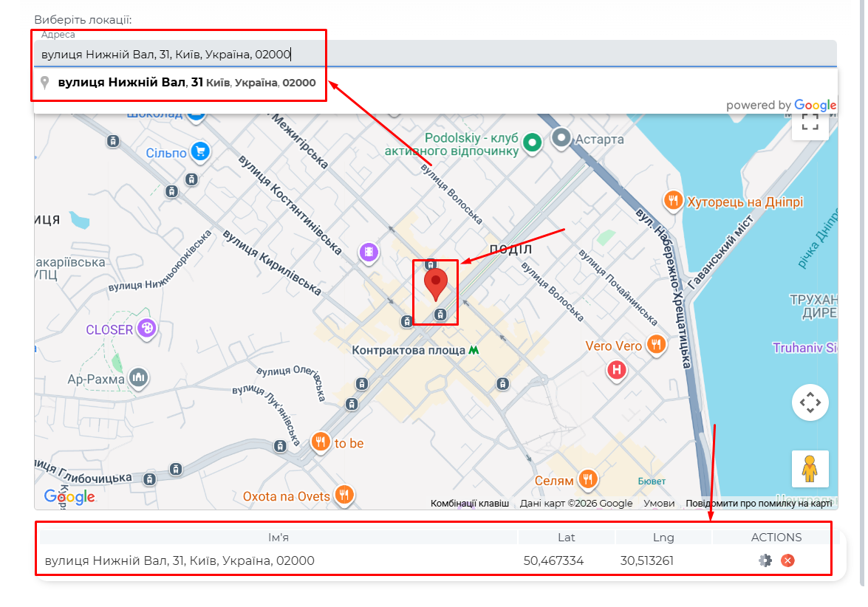
Task: Click the Хуторець на Дніпрі restaurant icon
Action: pyautogui.click(x=672, y=201)
